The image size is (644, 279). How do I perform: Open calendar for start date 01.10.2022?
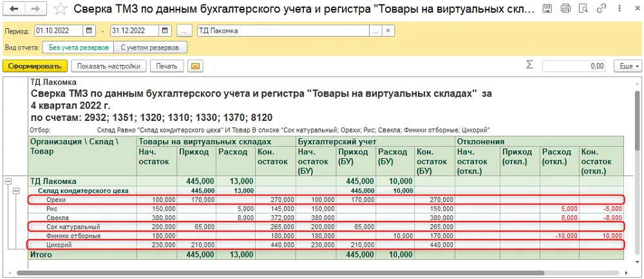[x=89, y=31]
